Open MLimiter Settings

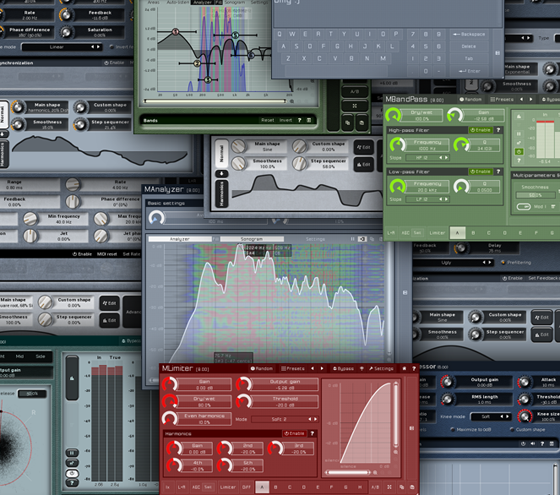tap(381, 368)
